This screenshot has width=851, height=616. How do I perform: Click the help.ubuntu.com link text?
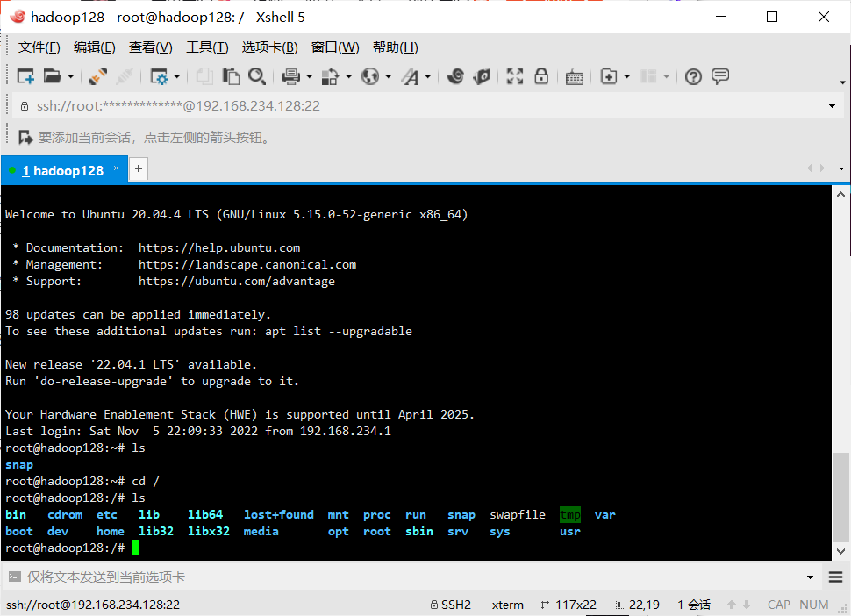coord(219,248)
